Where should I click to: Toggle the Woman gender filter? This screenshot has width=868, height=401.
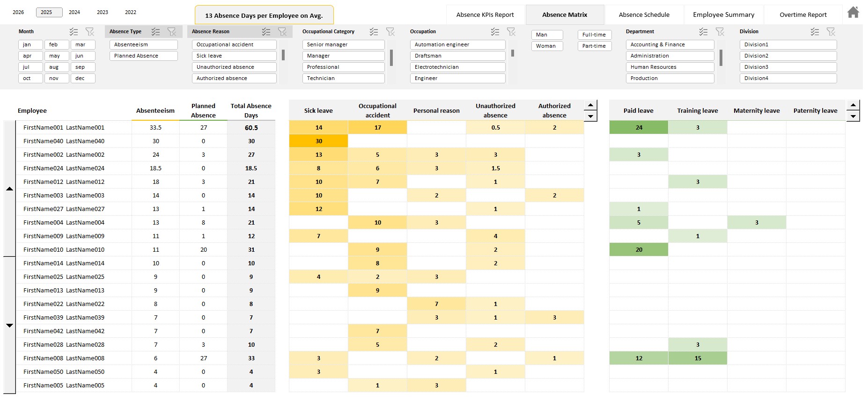546,46
